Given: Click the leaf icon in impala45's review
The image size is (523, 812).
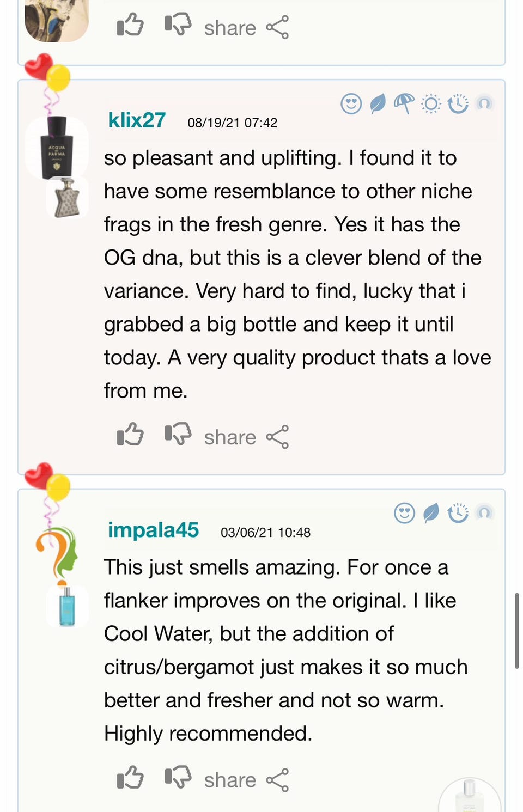Looking at the screenshot, I should (x=431, y=512).
